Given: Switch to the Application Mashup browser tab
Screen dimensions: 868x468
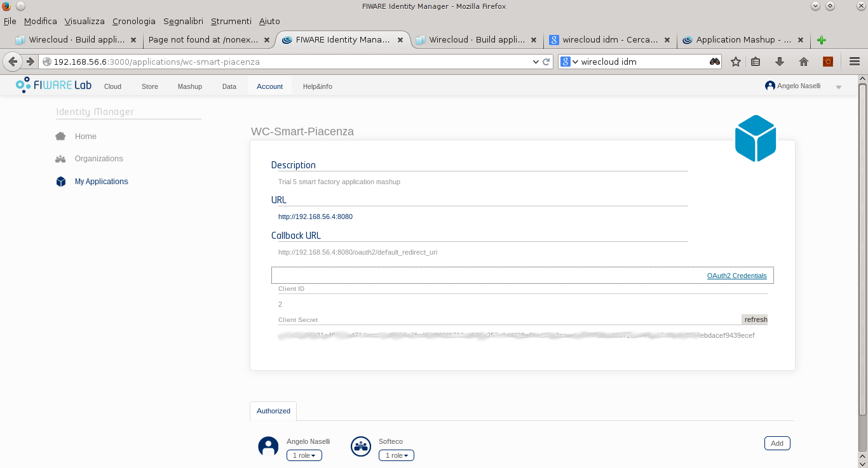Looking at the screenshot, I should [743, 40].
